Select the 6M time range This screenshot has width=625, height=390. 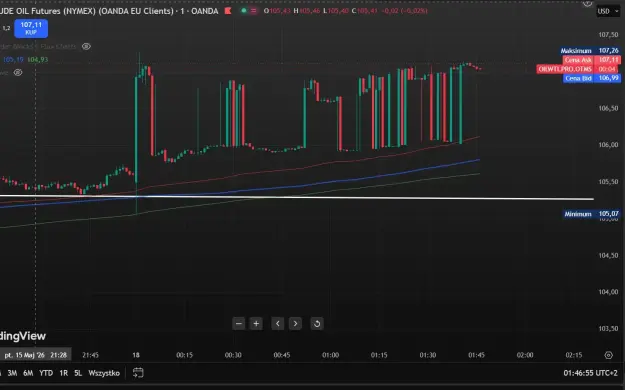click(x=28, y=373)
